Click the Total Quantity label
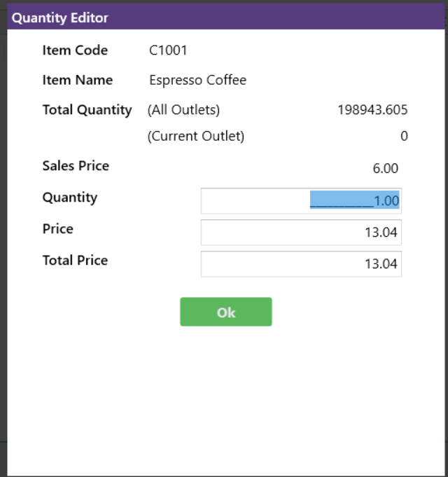 pos(87,110)
